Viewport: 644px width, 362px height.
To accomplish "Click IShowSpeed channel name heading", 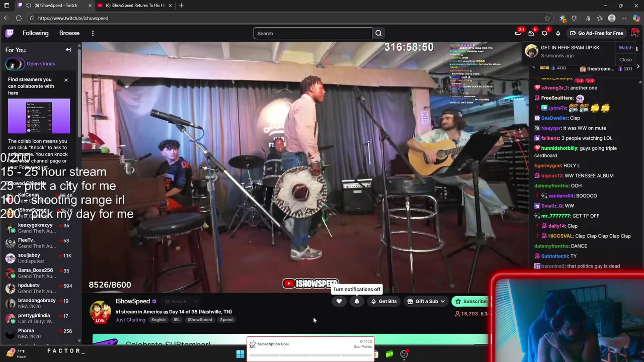I will click(x=133, y=301).
